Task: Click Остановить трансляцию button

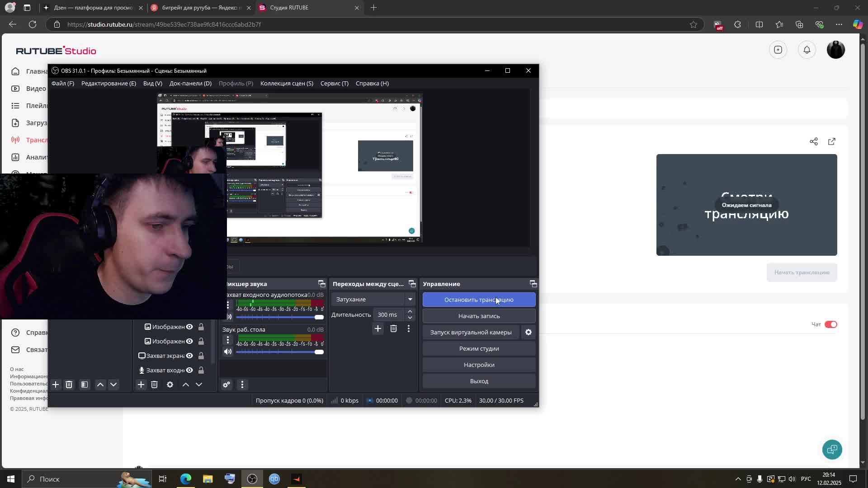Action: (478, 300)
